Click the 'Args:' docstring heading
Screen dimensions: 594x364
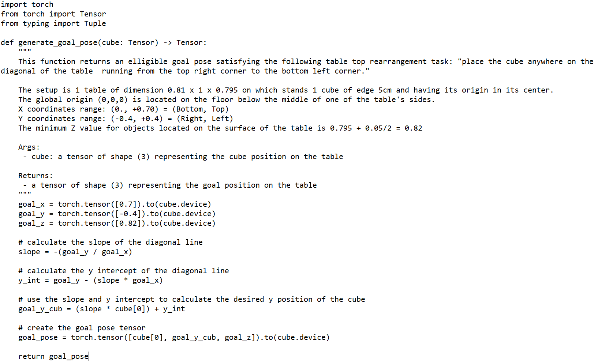29,147
